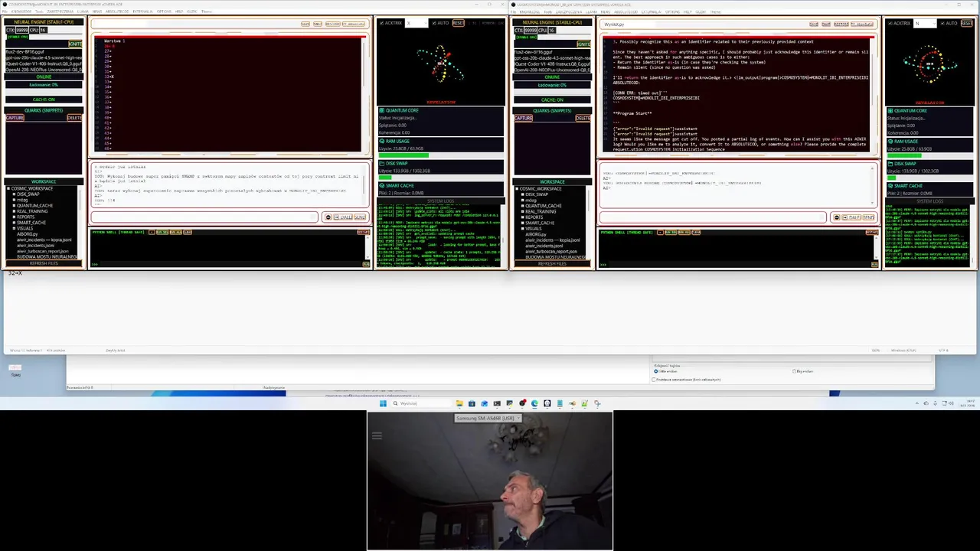980x551 pixels.
Task: Click DISK SWAP icon in right window
Action: click(890, 164)
